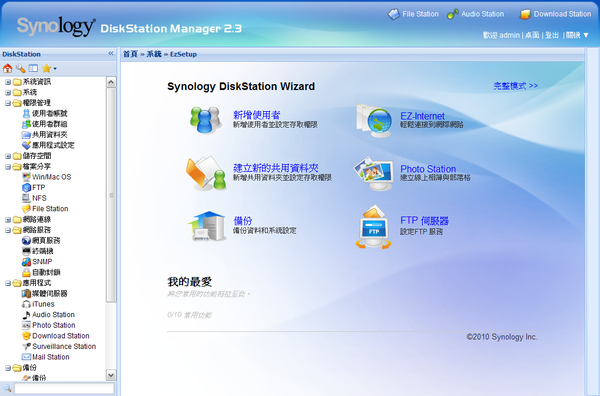Open the favorites star dropdown
The width and height of the screenshot is (600, 396).
[49, 68]
